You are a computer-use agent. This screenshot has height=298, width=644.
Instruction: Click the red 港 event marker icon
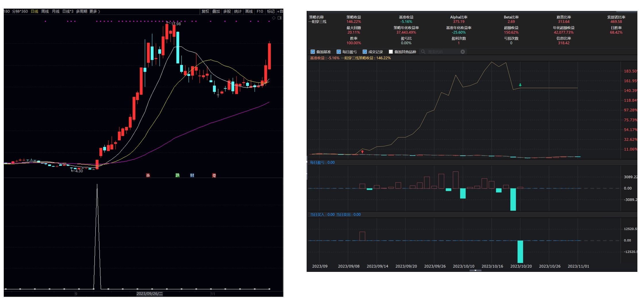coord(214,175)
